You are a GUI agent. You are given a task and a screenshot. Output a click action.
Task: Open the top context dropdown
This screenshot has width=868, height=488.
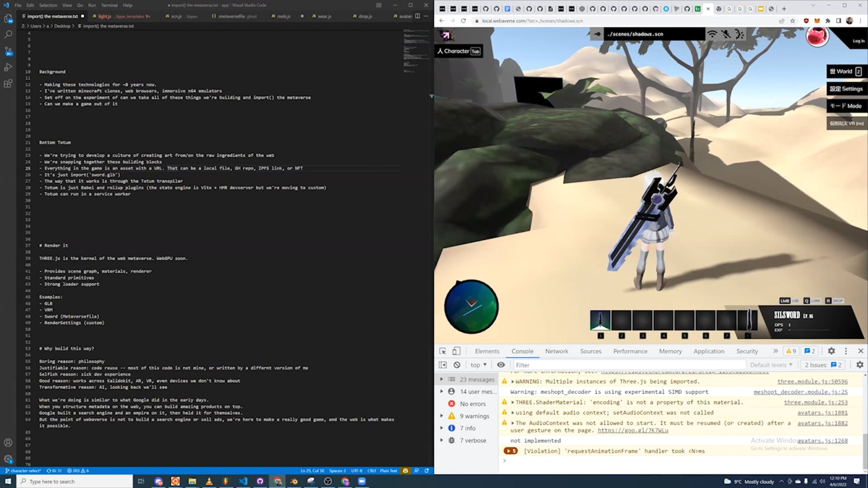pyautogui.click(x=478, y=365)
